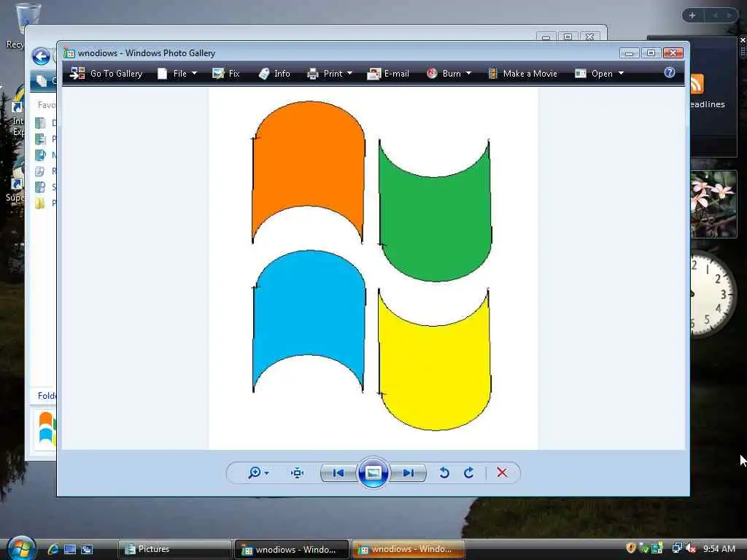
Task: Click the magnifier zoom icon
Action: [255, 472]
